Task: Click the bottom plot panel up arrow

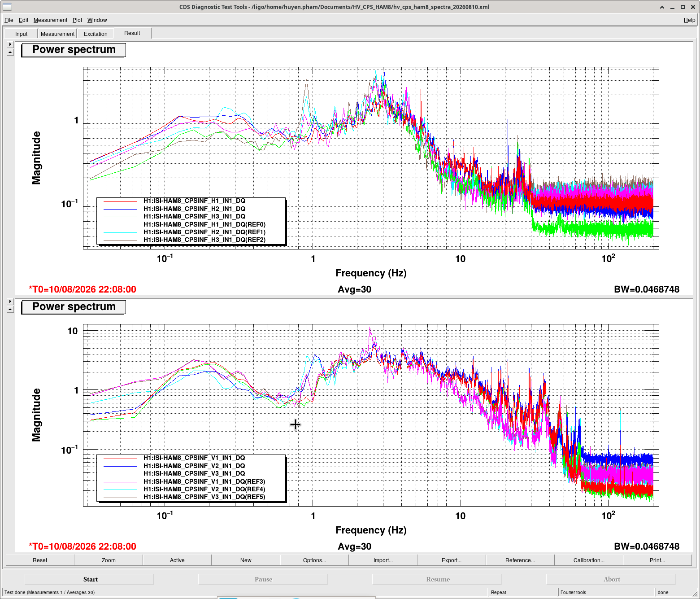Action: (x=10, y=309)
